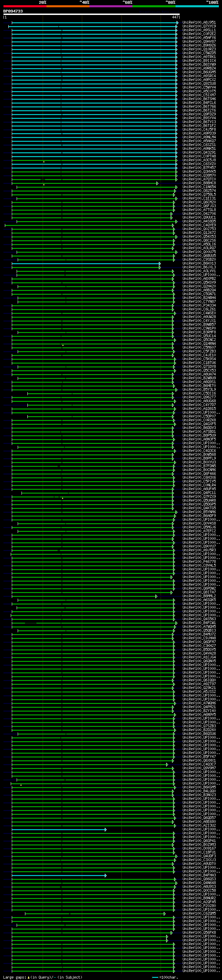Select the UniRef100_Q962T7 label
The width and height of the screenshot is (222, 980).
pyautogui.click(x=199, y=397)
